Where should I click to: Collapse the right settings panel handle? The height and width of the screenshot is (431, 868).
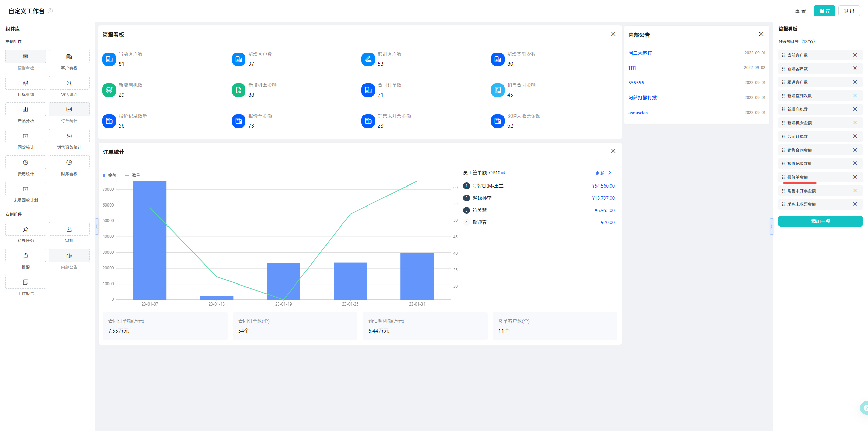click(771, 227)
